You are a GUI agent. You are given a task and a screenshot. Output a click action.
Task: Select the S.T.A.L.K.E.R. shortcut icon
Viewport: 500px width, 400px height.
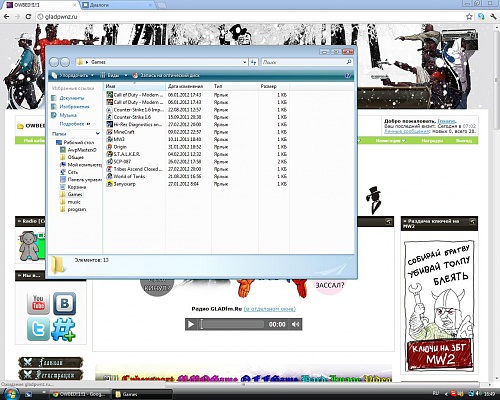pos(109,154)
